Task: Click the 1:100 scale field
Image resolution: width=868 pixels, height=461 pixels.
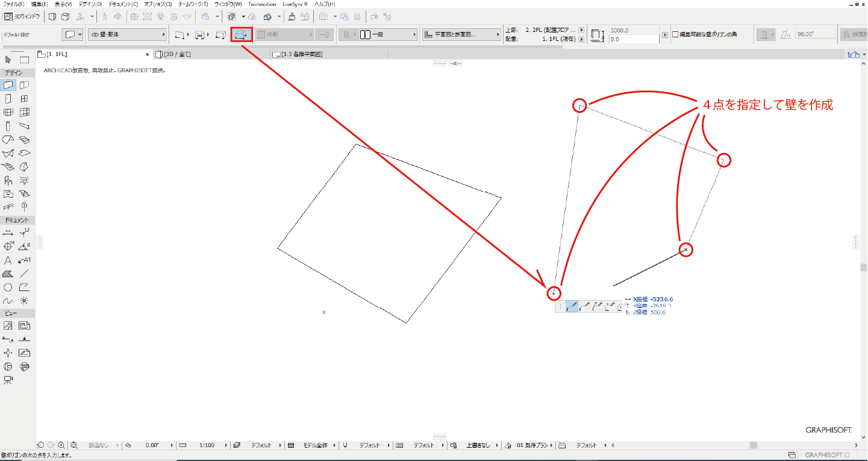Action: click(x=207, y=445)
